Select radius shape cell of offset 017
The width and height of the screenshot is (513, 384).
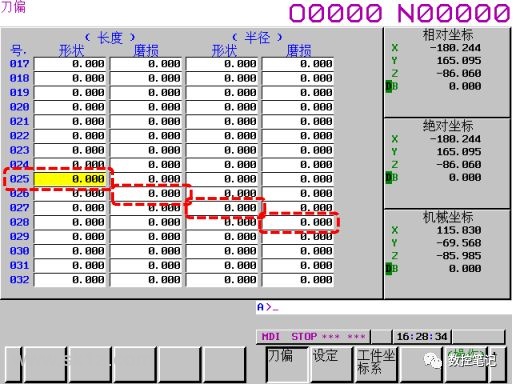click(222, 64)
